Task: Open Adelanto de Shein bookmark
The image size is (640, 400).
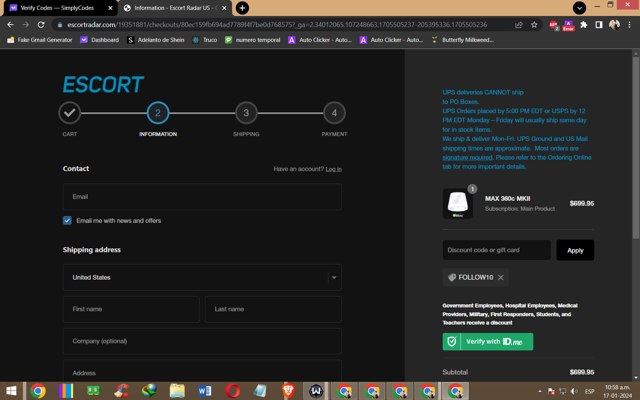Action: pos(156,40)
